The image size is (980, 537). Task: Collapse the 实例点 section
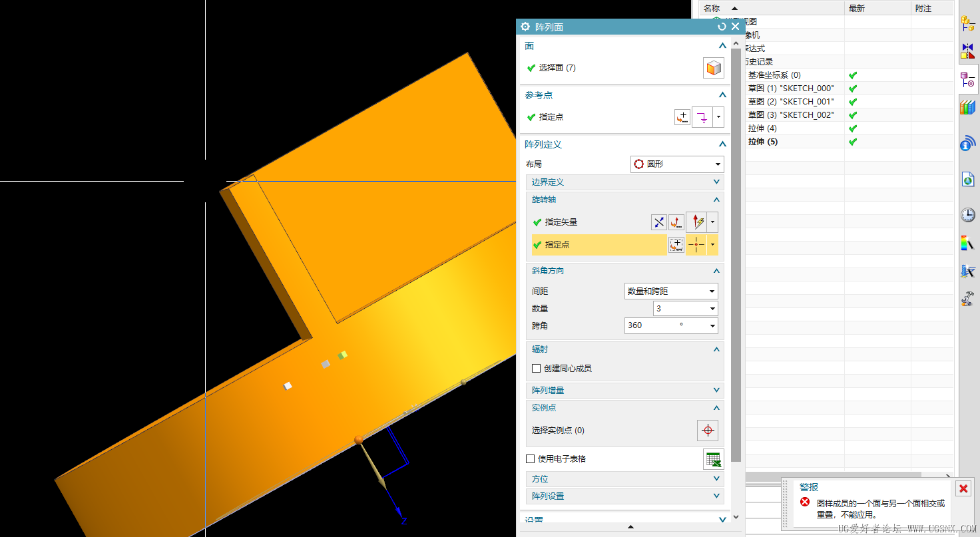(x=716, y=408)
